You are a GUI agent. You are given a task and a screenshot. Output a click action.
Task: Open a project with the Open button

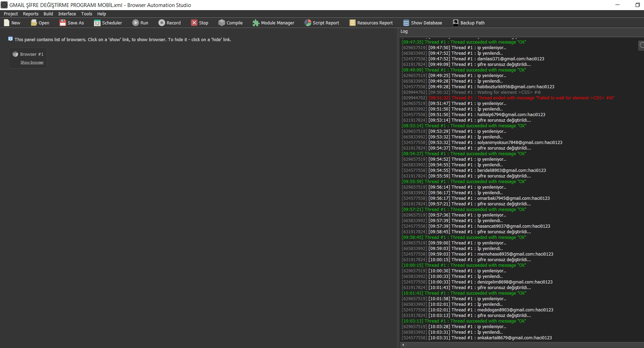[40, 23]
